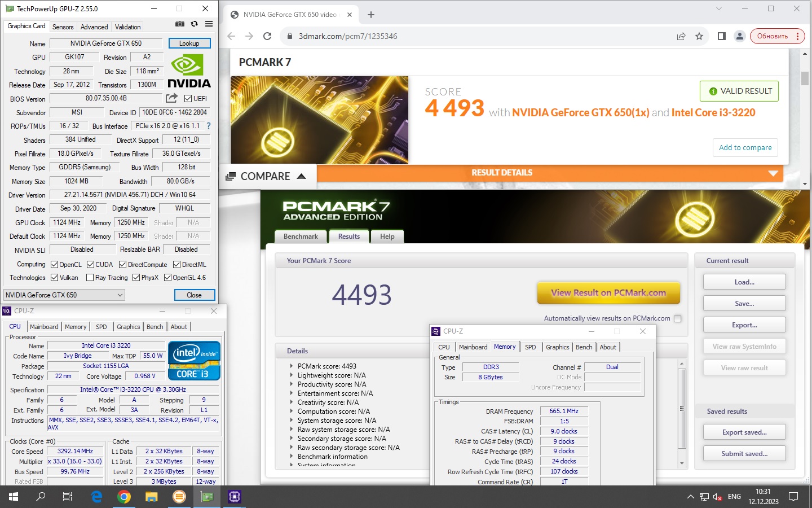Open File Explorer from taskbar
This screenshot has width=812, height=508.
click(151, 497)
